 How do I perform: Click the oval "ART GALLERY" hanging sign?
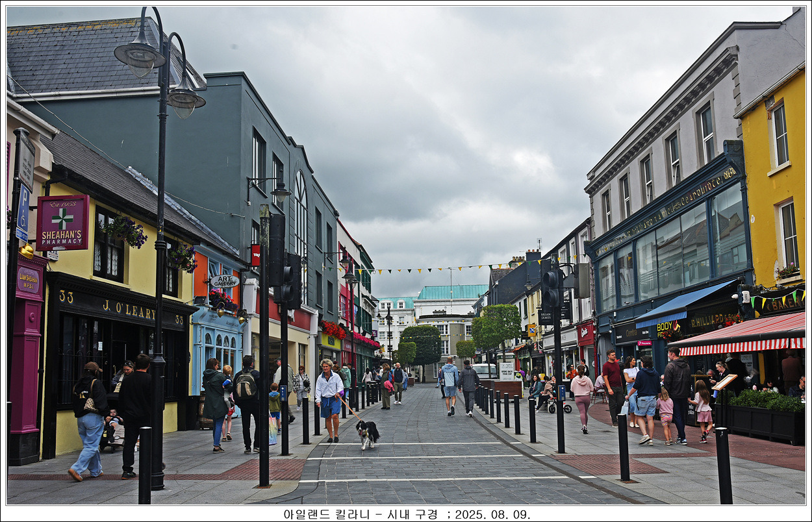click(x=224, y=281)
